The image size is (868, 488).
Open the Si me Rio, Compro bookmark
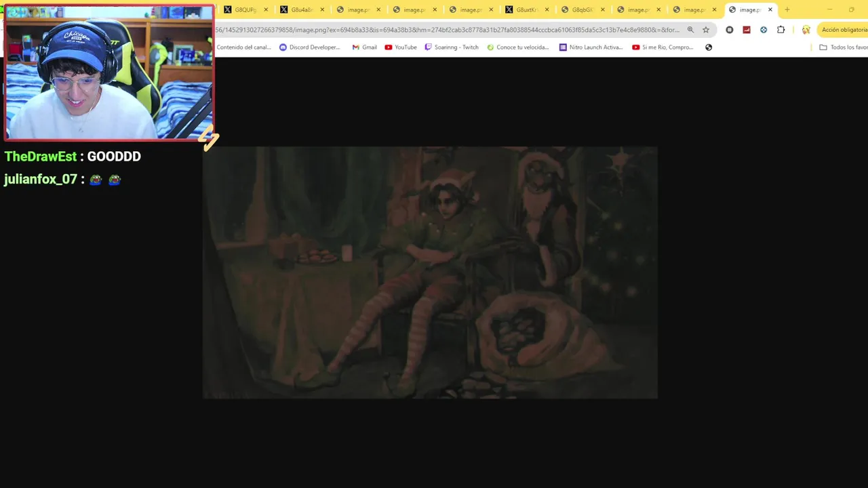[x=663, y=47]
